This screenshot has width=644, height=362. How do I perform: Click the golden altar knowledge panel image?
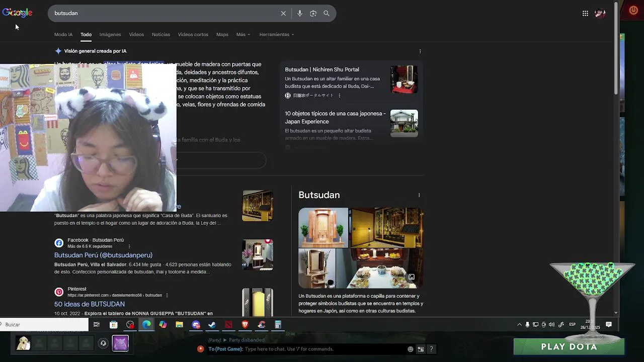387,228
